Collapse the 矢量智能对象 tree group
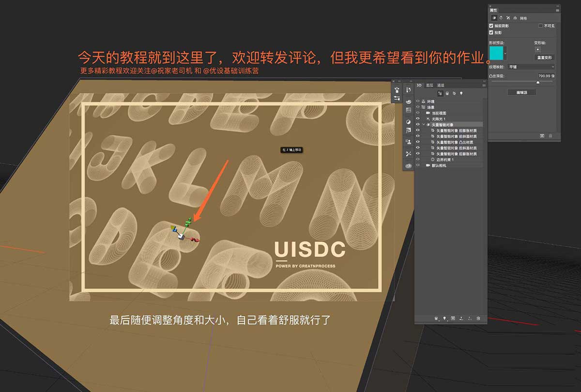581x392 pixels. coord(424,124)
